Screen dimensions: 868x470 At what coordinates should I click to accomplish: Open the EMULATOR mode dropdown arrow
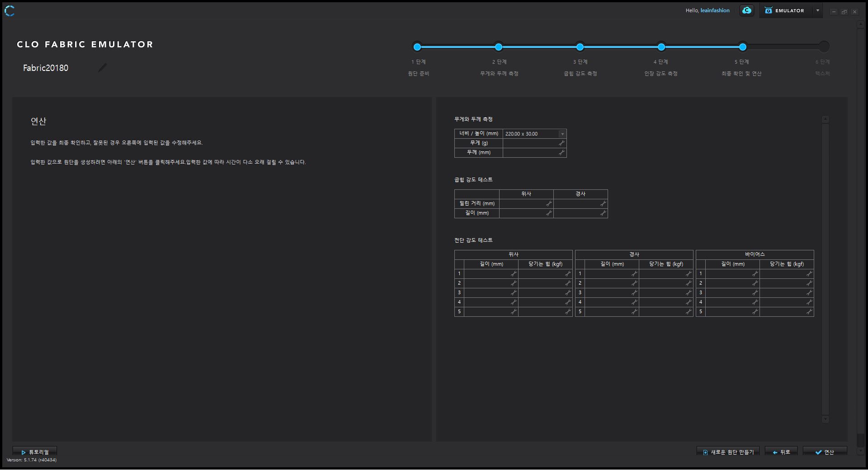coord(817,10)
